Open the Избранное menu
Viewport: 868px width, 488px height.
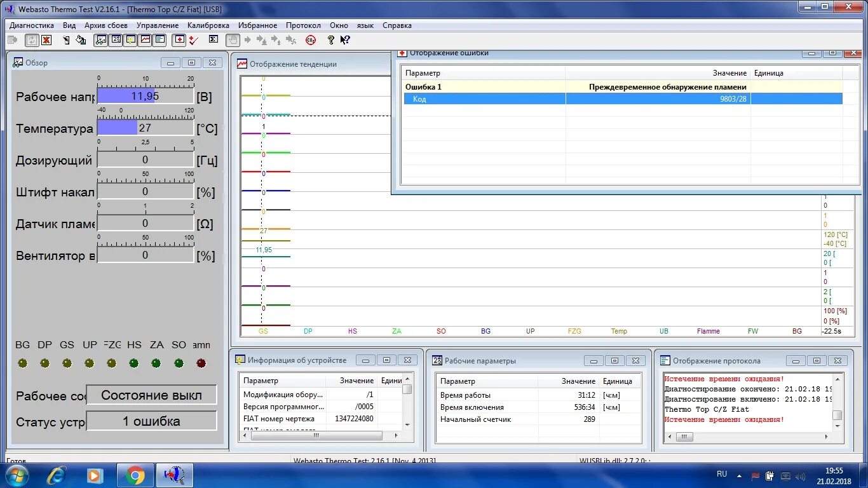[x=258, y=25]
